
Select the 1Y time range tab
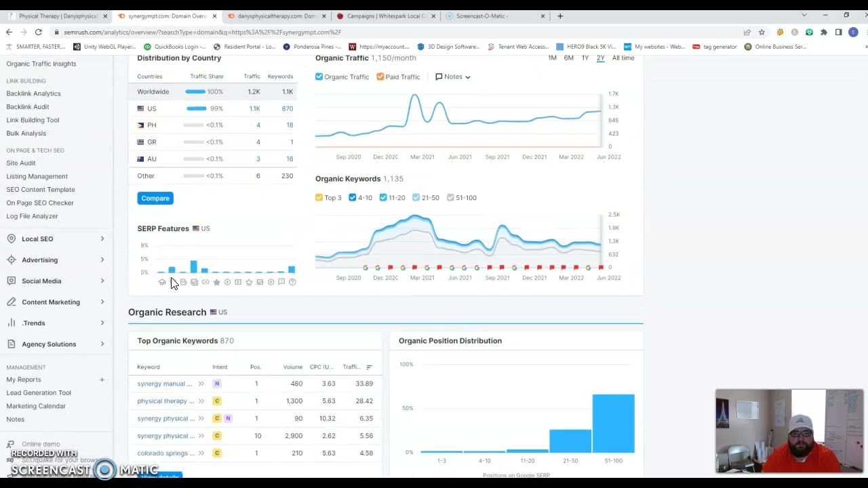click(x=585, y=58)
